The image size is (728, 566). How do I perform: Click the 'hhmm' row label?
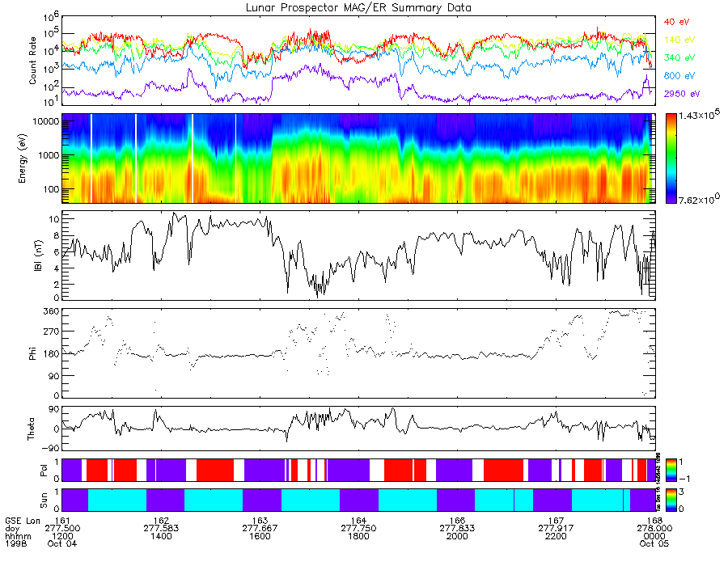point(18,536)
